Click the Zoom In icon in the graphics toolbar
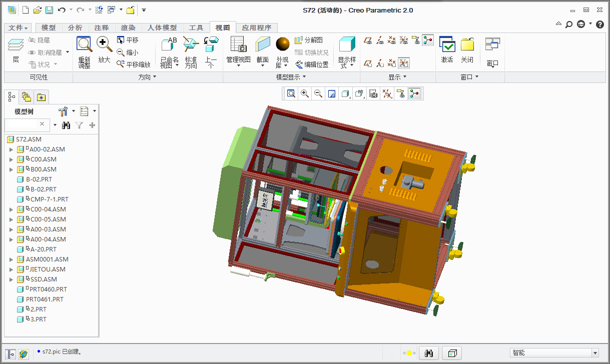 [305, 93]
